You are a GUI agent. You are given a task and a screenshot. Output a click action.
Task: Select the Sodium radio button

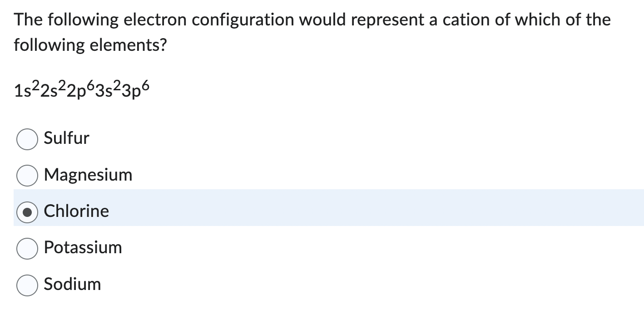coord(27,285)
